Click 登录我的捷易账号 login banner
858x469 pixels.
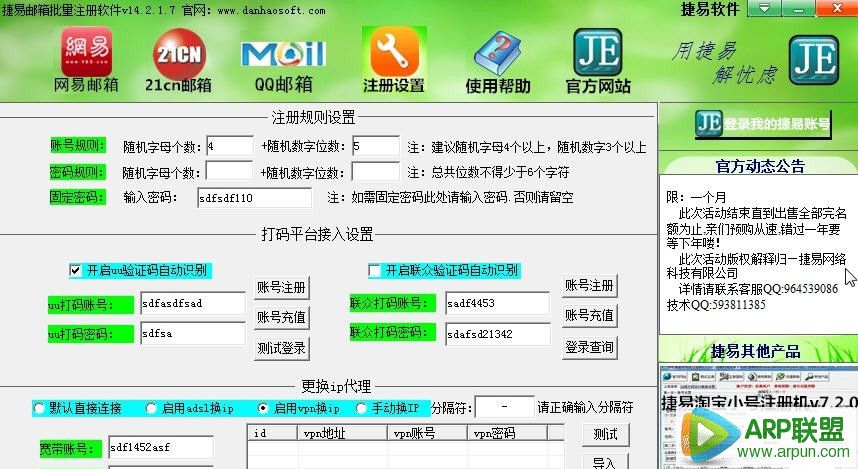tap(763, 124)
